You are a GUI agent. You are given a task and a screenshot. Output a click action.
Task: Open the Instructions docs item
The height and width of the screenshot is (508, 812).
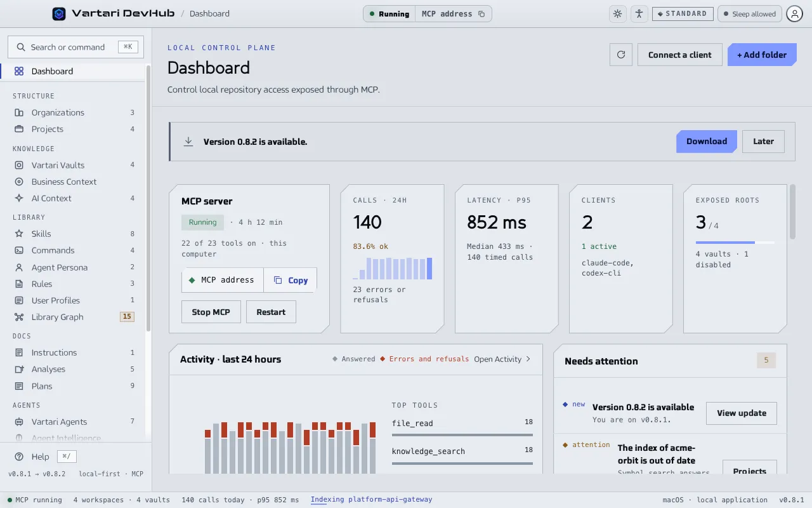point(73,352)
